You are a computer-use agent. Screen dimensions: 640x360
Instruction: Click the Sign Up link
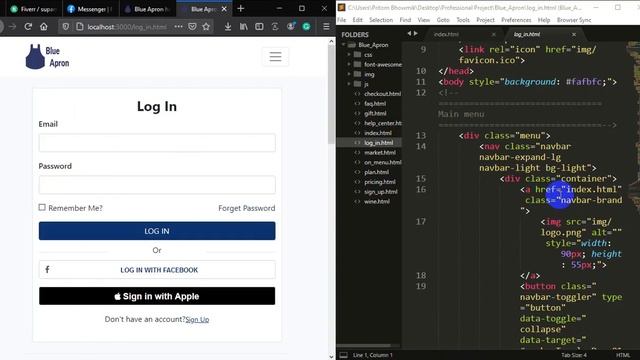[197, 320]
